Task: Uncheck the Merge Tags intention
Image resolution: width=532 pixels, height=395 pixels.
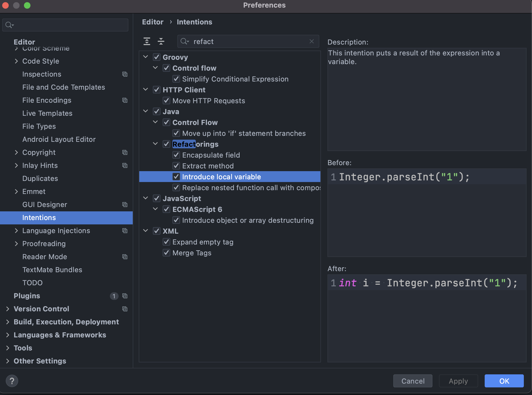Action: coord(166,253)
